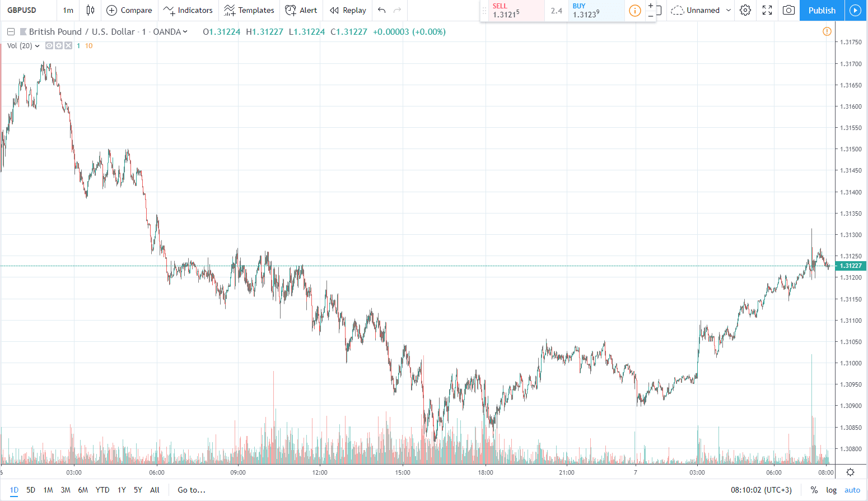Select the 5Y date range

(138, 490)
